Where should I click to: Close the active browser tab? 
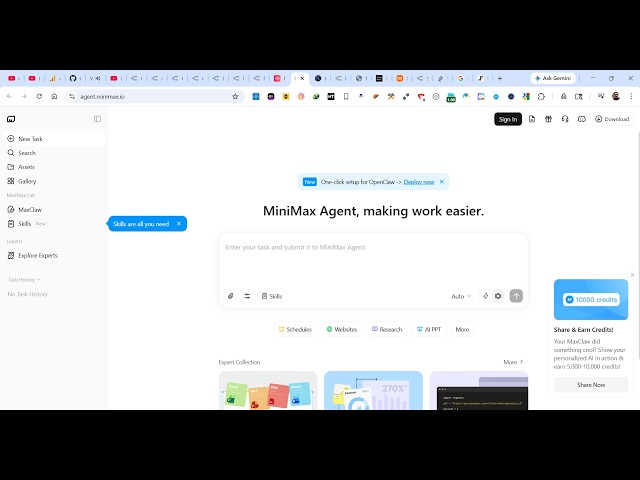pos(302,78)
